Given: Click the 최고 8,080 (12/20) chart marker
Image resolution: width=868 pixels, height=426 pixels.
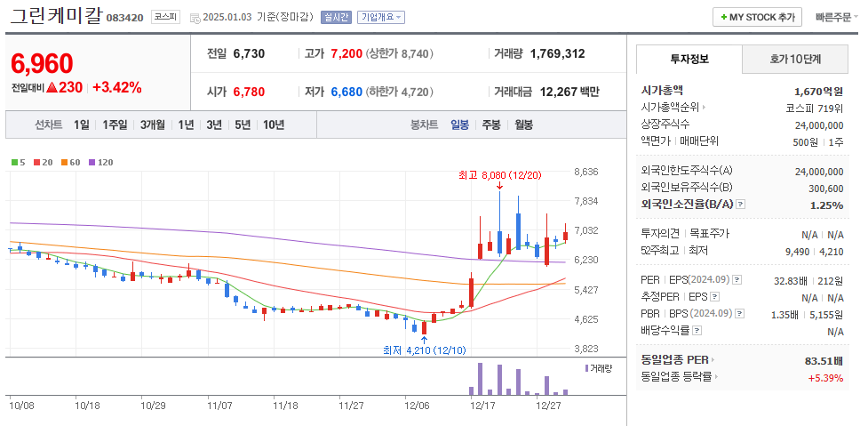Looking at the screenshot, I should click(x=500, y=175).
